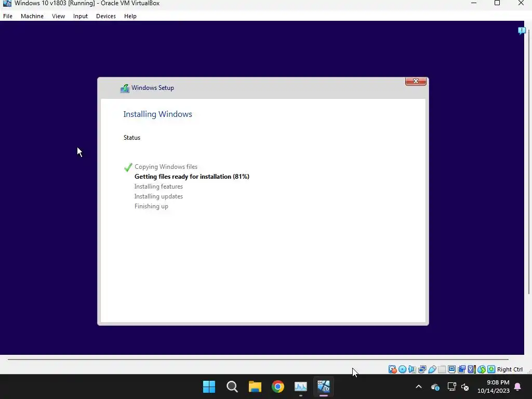Click 'Installing features' step

pyautogui.click(x=158, y=187)
